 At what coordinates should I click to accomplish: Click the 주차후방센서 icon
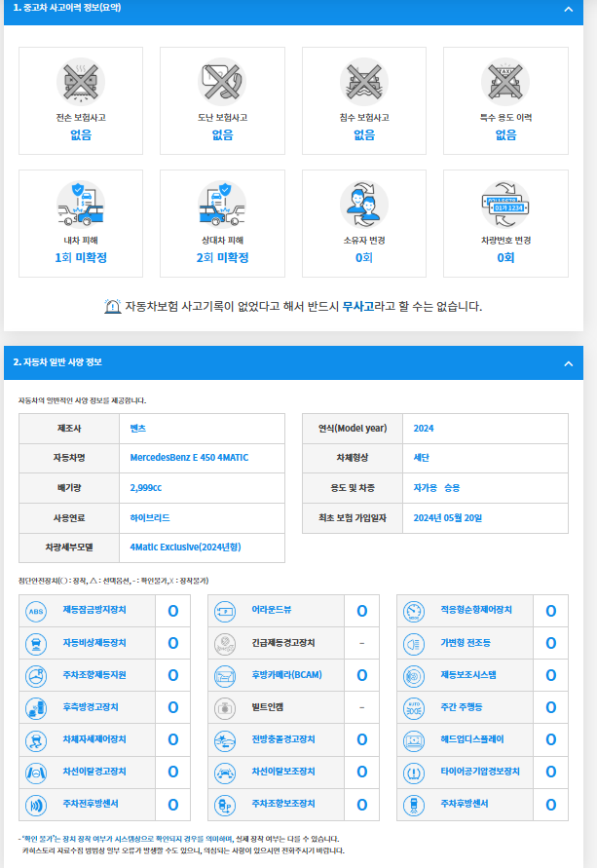(x=414, y=805)
